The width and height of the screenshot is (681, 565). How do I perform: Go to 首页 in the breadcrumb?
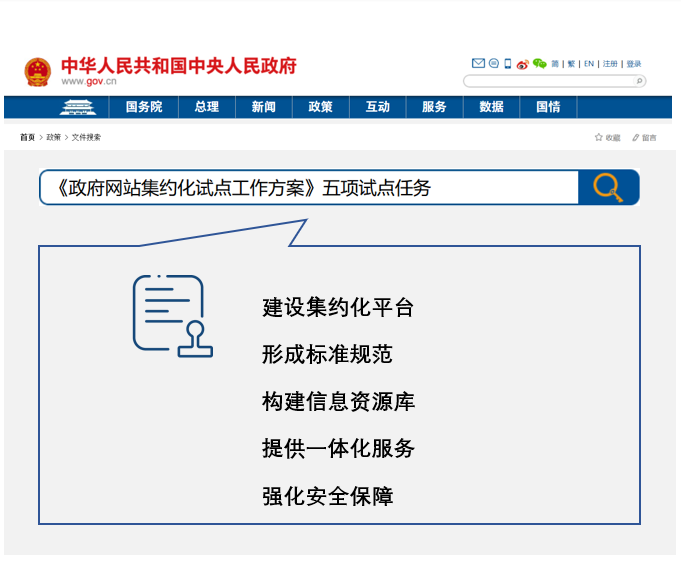[x=27, y=137]
